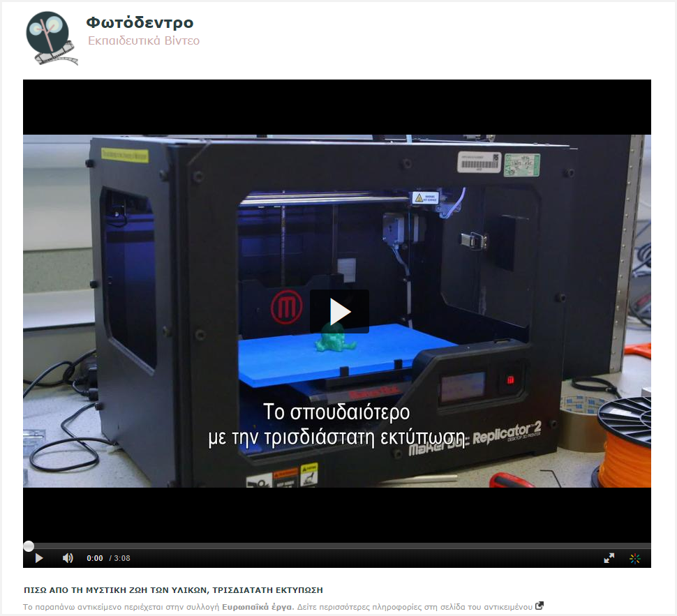Mute the video with the speaker icon
Viewport: 677px width, 616px height.
point(68,558)
